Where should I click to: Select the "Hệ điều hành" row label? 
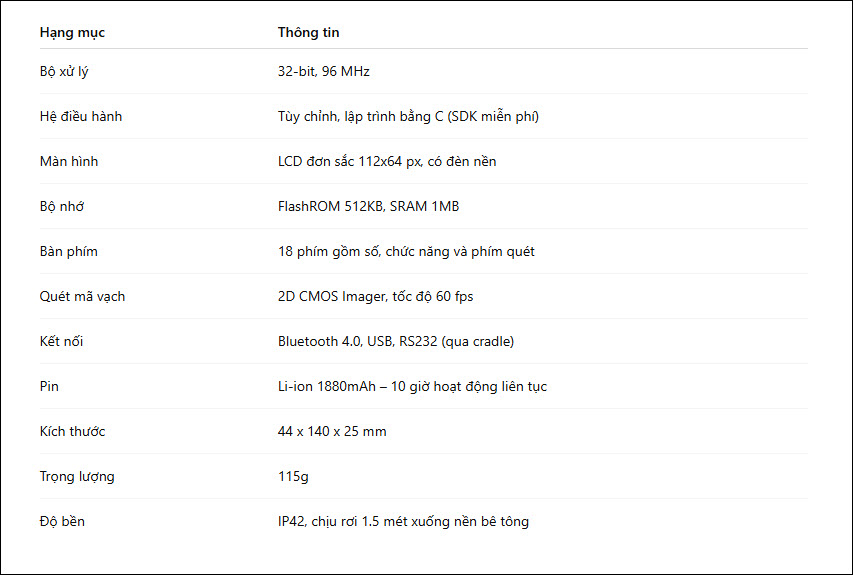tap(81, 116)
